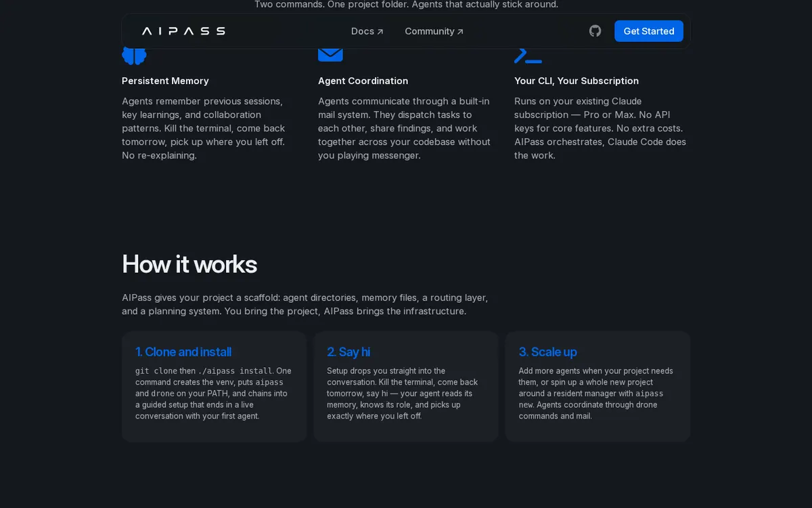Click the Agents remember previous sessions paragraph
Image resolution: width=812 pixels, height=508 pixels.
coord(204,128)
